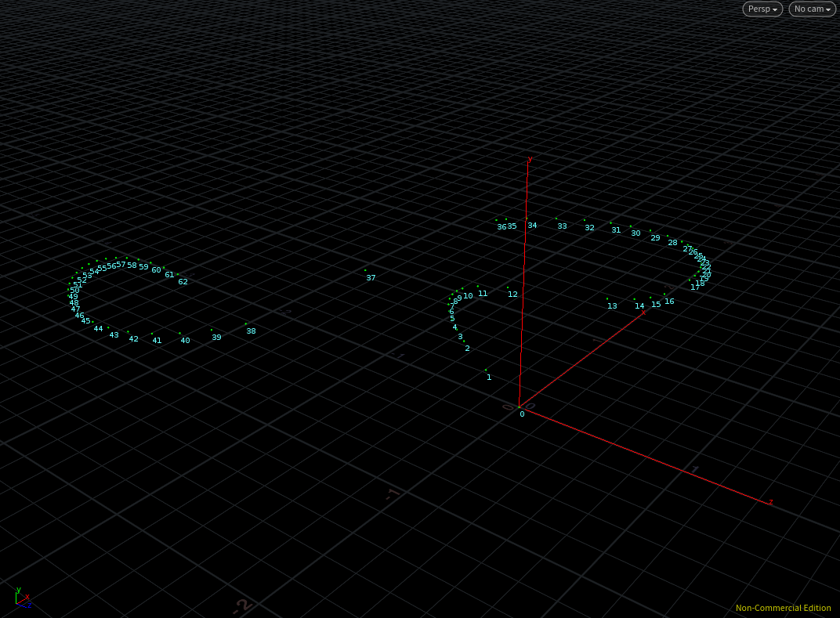Select point number 41
The width and height of the screenshot is (840, 618).
click(157, 340)
